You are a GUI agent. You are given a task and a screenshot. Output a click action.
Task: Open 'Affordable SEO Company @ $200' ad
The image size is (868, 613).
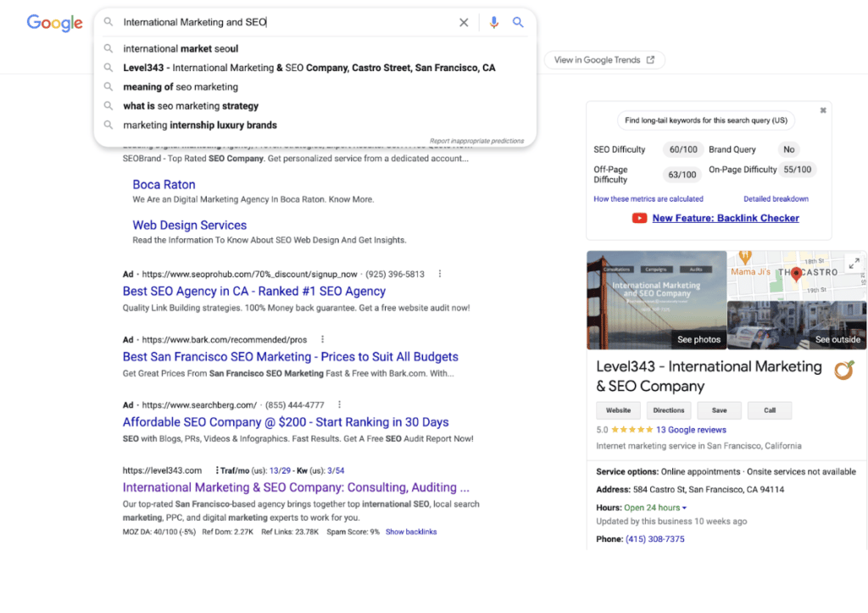[286, 422]
